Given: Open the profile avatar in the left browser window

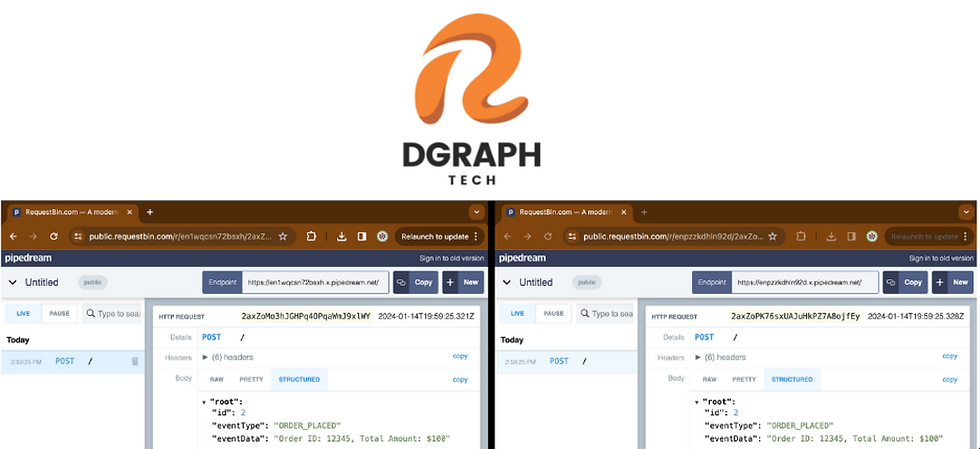Looking at the screenshot, I should [382, 236].
